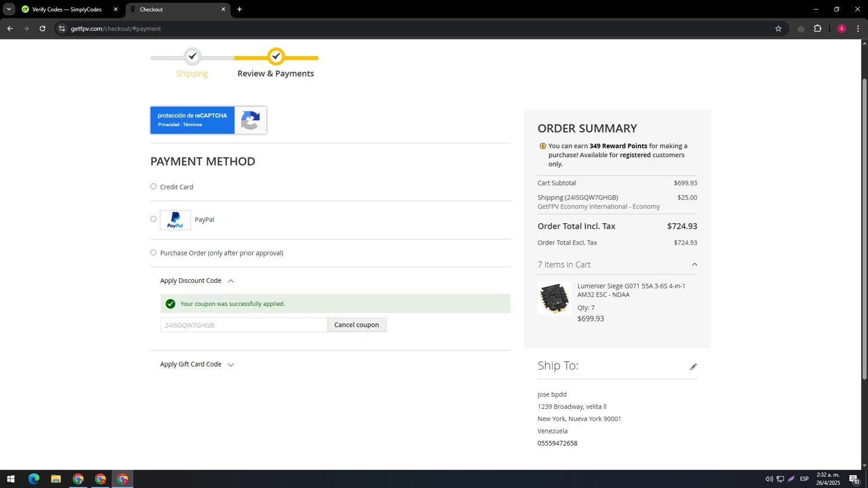Click the reward points coin icon
The height and width of the screenshot is (488, 868).
[542, 146]
